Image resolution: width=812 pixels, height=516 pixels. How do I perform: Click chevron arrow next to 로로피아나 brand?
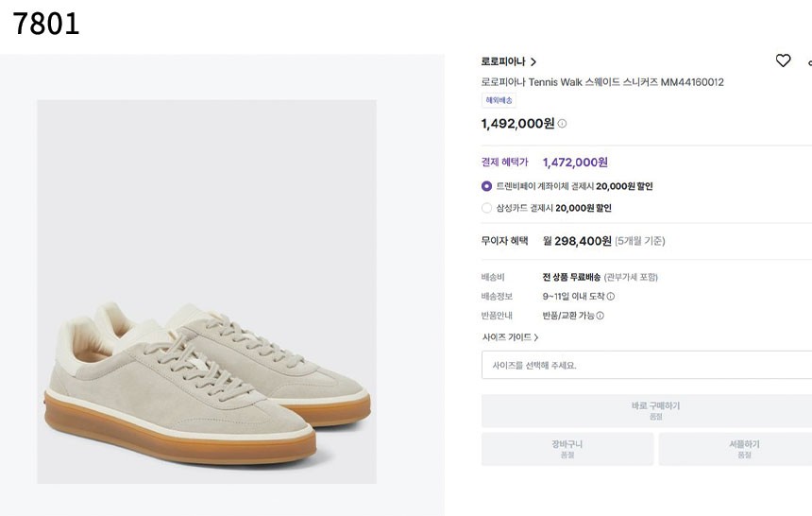533,61
